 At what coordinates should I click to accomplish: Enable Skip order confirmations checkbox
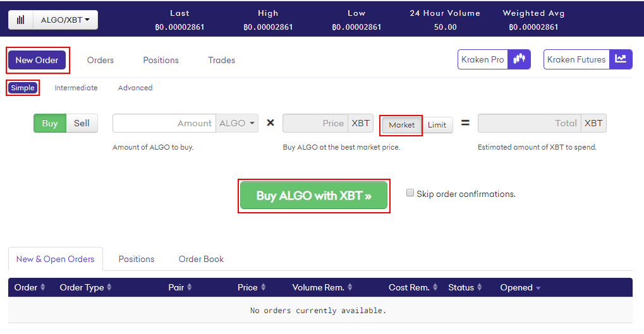[x=410, y=193]
